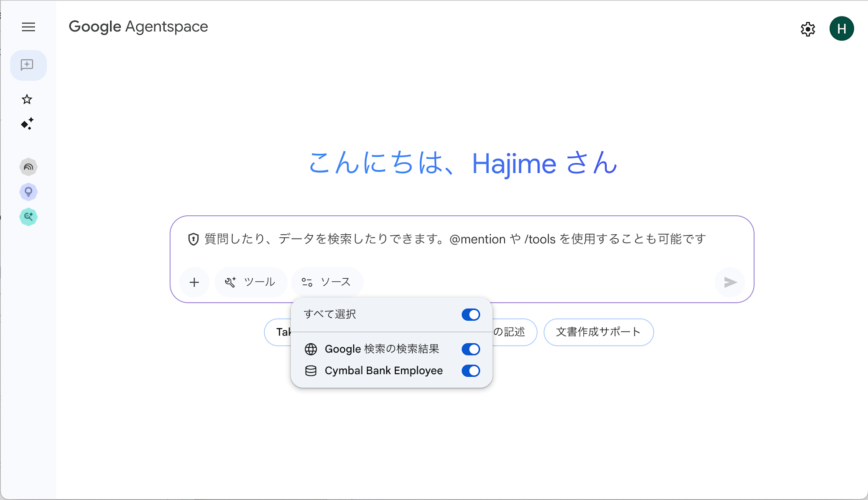
Task: Click the shield privacy icon in prompt
Action: click(x=193, y=239)
